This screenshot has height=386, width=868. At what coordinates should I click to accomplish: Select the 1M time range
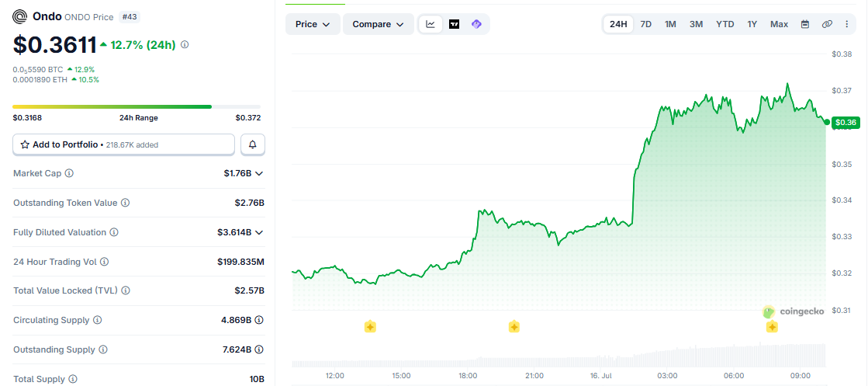670,24
